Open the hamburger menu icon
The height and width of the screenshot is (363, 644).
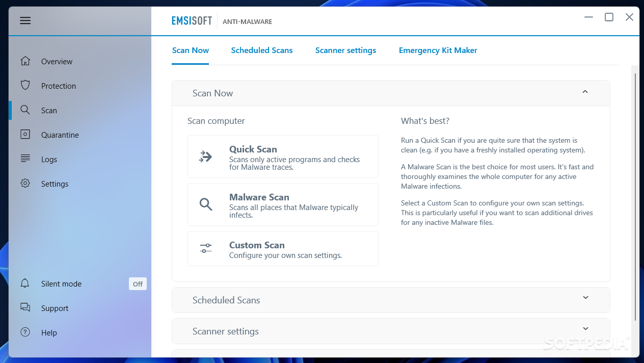pyautogui.click(x=25, y=21)
